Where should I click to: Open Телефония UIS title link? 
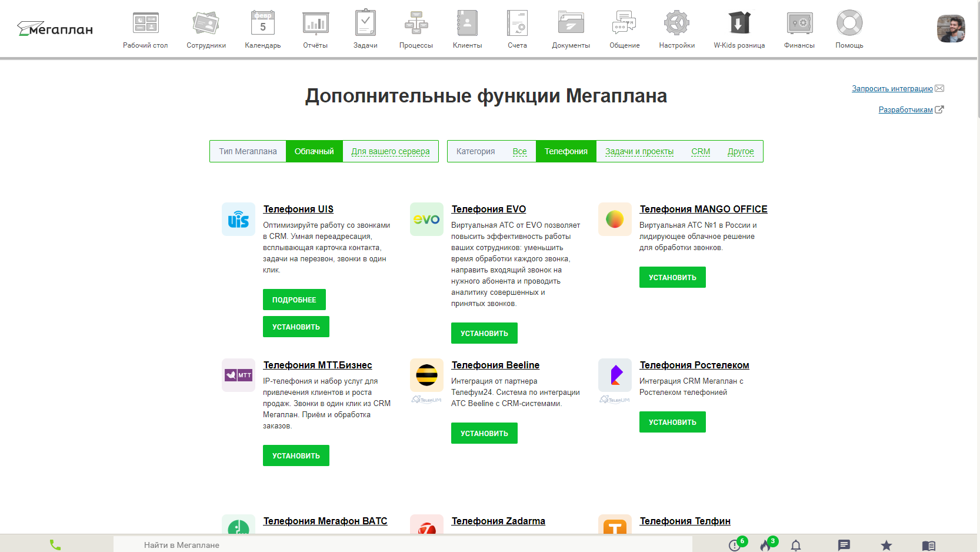point(298,210)
